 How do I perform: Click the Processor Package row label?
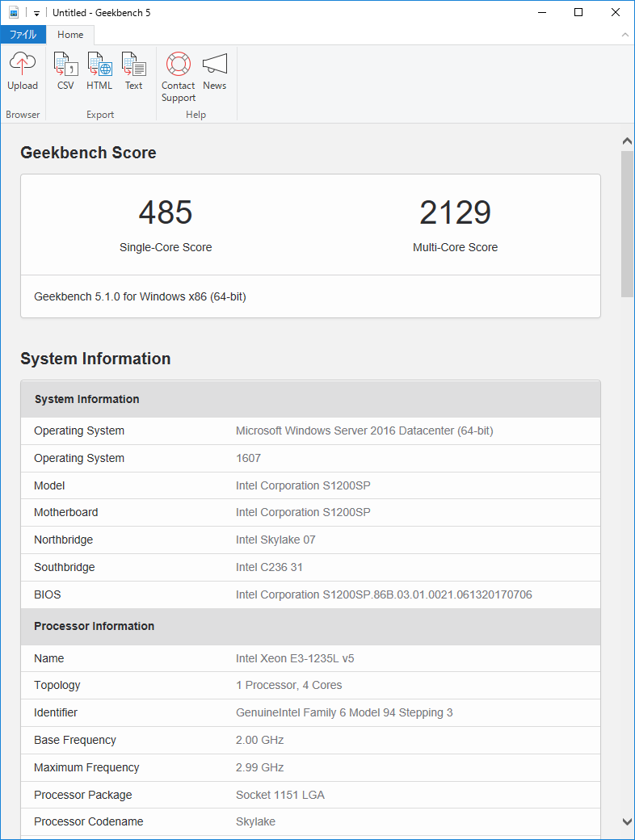pos(82,795)
